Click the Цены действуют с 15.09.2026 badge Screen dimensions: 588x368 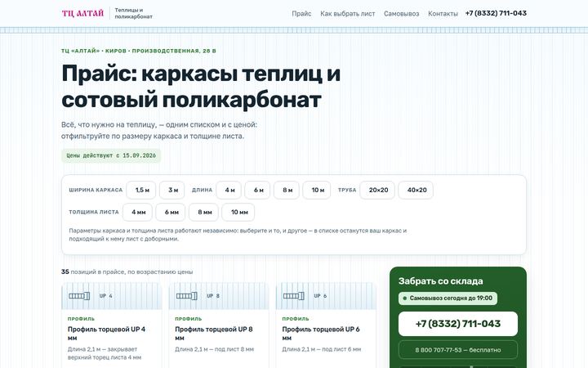[111, 155]
